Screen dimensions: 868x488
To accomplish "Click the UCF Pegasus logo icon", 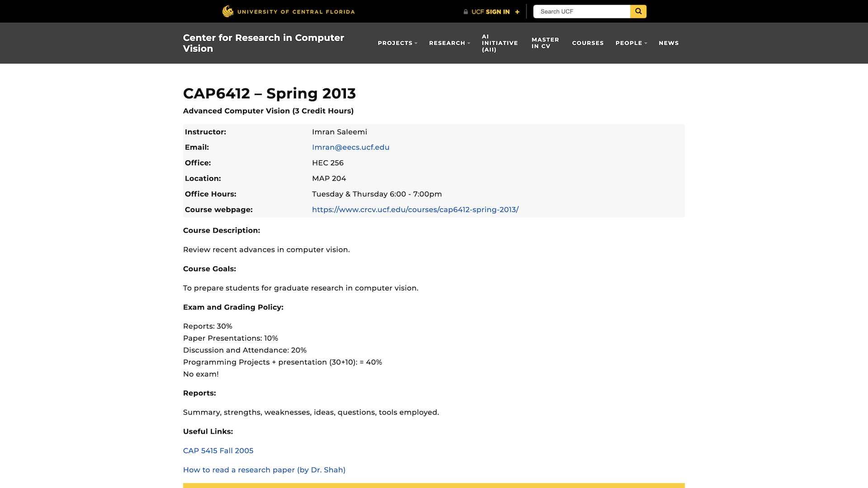I will [x=228, y=11].
